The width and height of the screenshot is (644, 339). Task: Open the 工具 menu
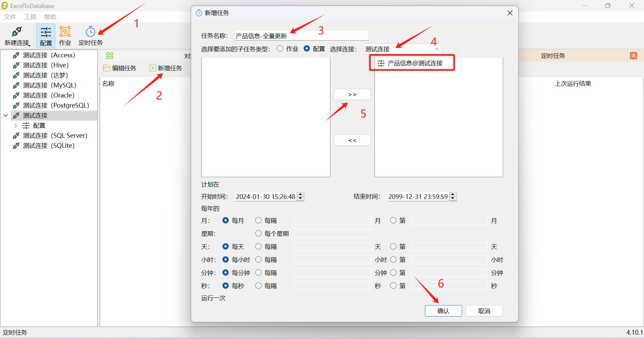point(30,17)
